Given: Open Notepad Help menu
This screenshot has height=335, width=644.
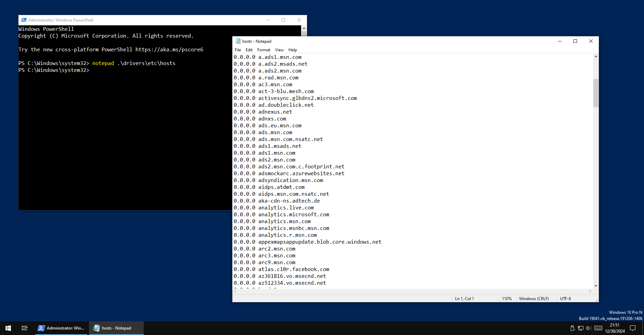Looking at the screenshot, I should point(293,50).
